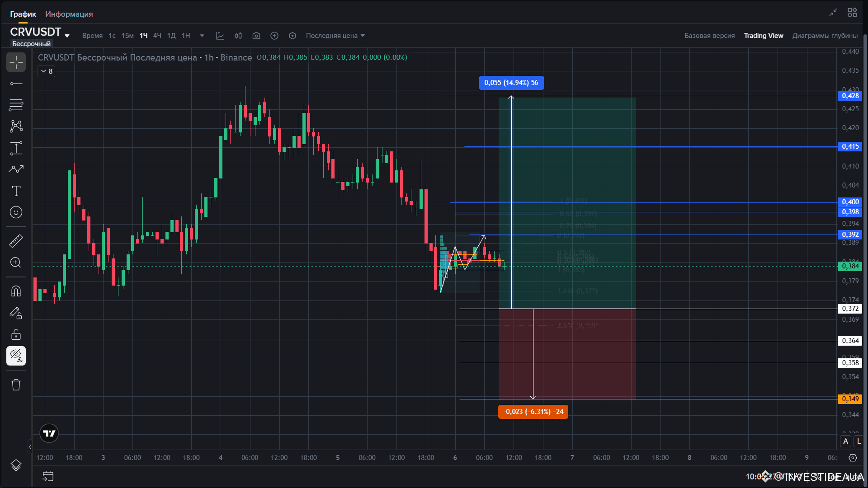Screen dimensions: 868x488
Task: Click the blue 0,428 price level label
Action: (850, 96)
